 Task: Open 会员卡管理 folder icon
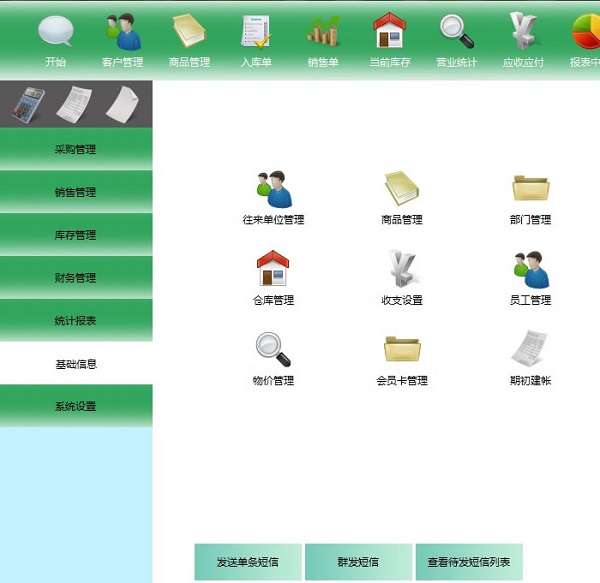click(x=402, y=350)
